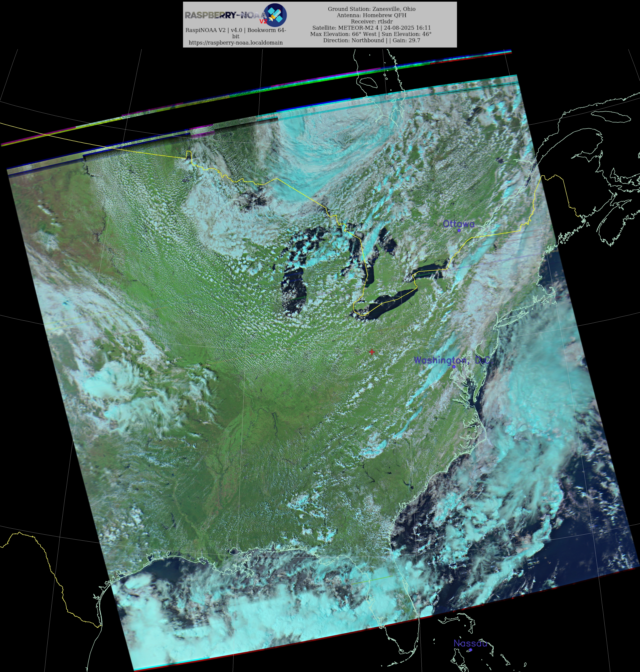
Task: Click the Antenna: Homebrew QFH text
Action: tap(371, 15)
